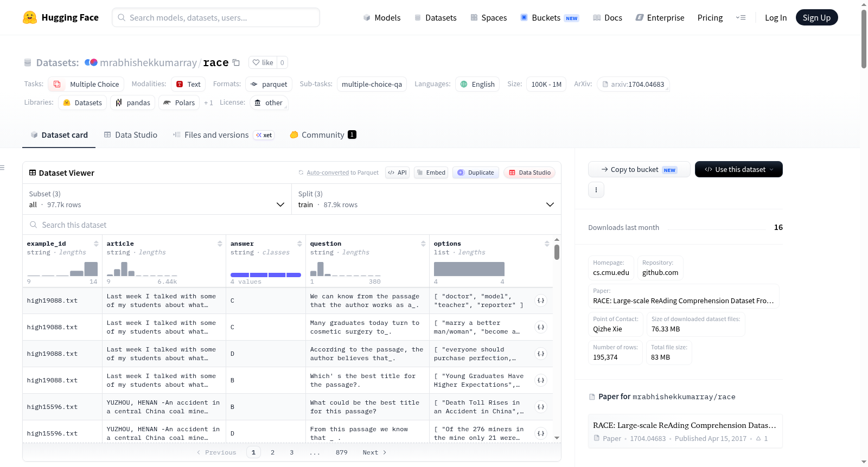Open Buckets in the top navigation
The image size is (868, 467).
tap(550, 17)
